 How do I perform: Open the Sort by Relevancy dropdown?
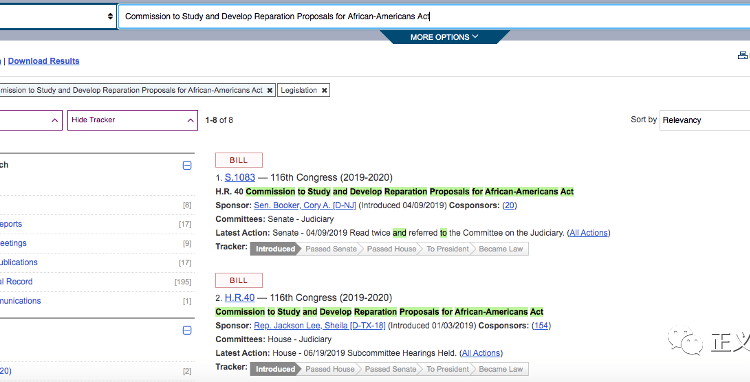pyautogui.click(x=705, y=120)
